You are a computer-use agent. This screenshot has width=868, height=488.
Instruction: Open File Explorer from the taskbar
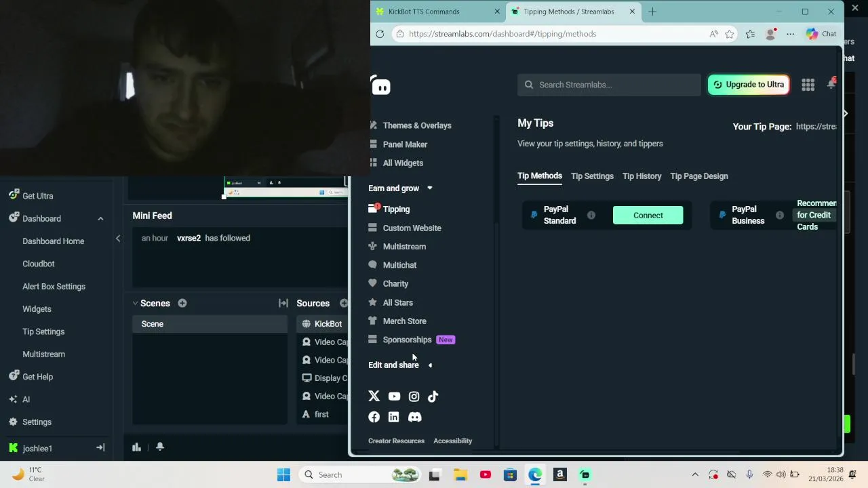[x=460, y=474]
